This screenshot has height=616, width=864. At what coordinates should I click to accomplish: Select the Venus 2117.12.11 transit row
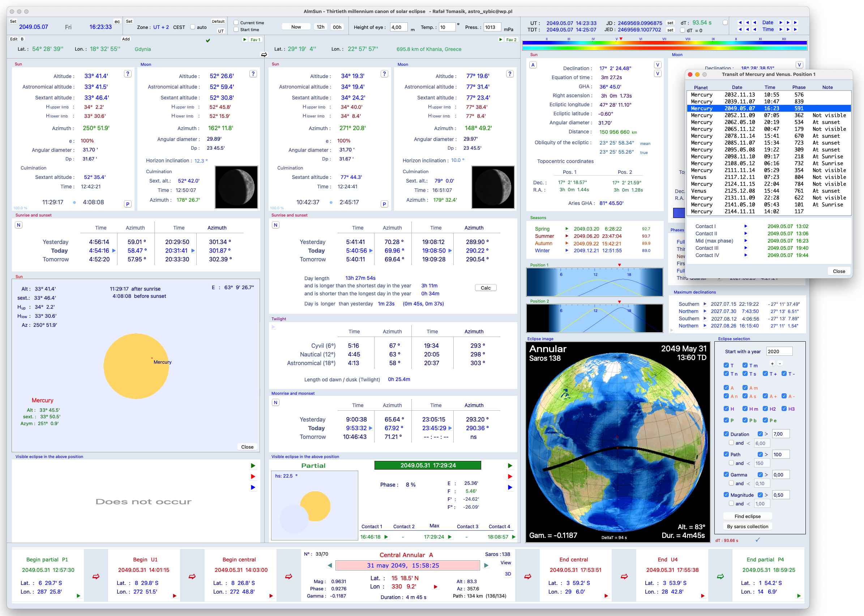pyautogui.click(x=769, y=177)
